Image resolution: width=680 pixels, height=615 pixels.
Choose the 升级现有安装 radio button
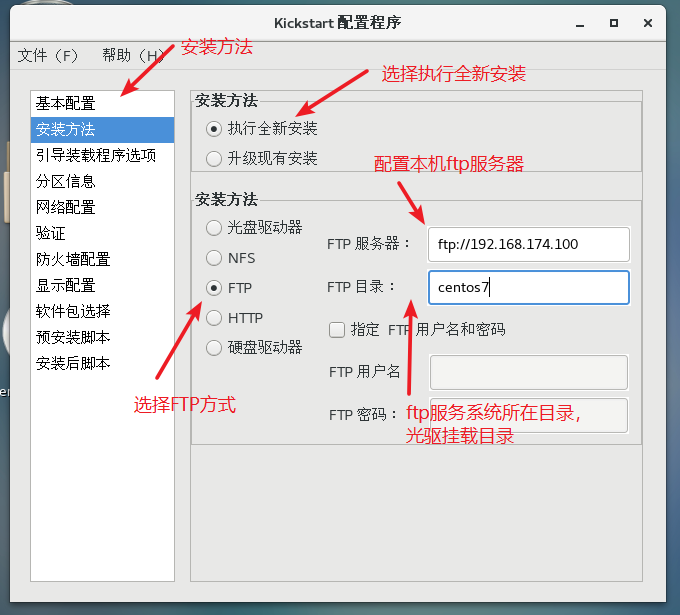(214, 159)
